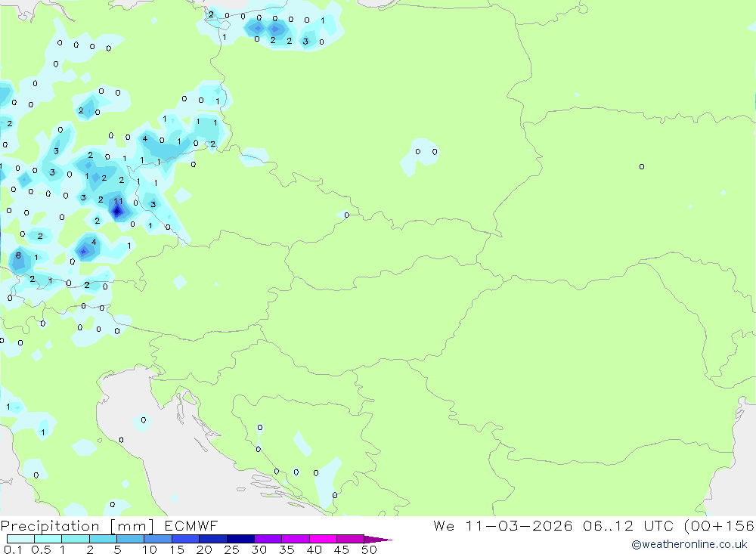The width and height of the screenshot is (756, 554).
Task: Click the 1–2 mm legend color swatch
Action: point(75,539)
